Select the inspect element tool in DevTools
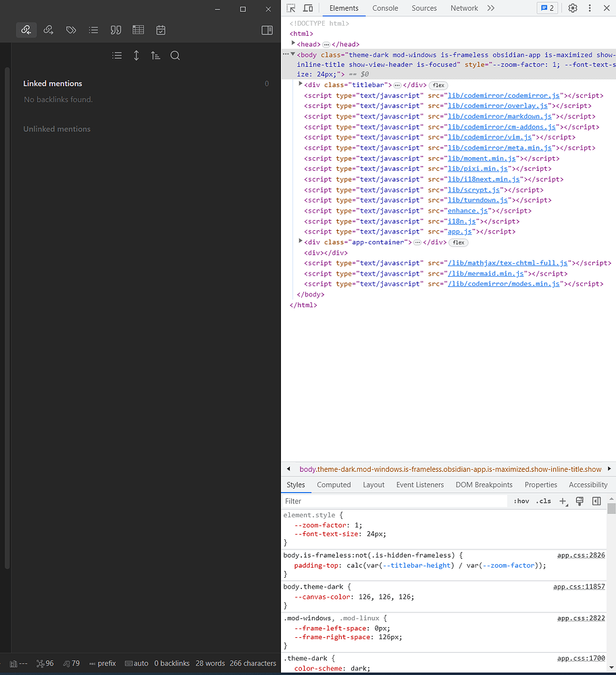Viewport: 616px width, 675px height. [x=291, y=8]
